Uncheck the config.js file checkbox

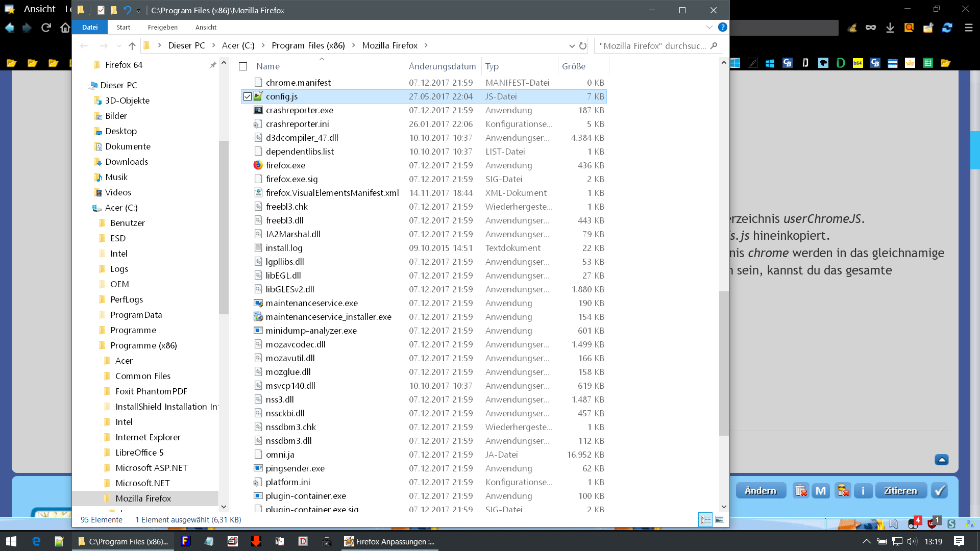pyautogui.click(x=248, y=96)
